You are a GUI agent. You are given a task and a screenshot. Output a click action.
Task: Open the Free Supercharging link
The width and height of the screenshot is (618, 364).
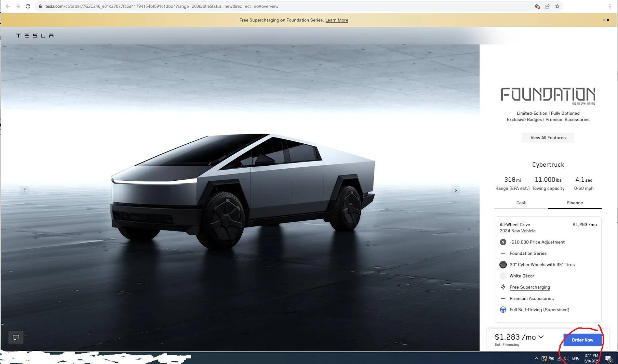(530, 287)
